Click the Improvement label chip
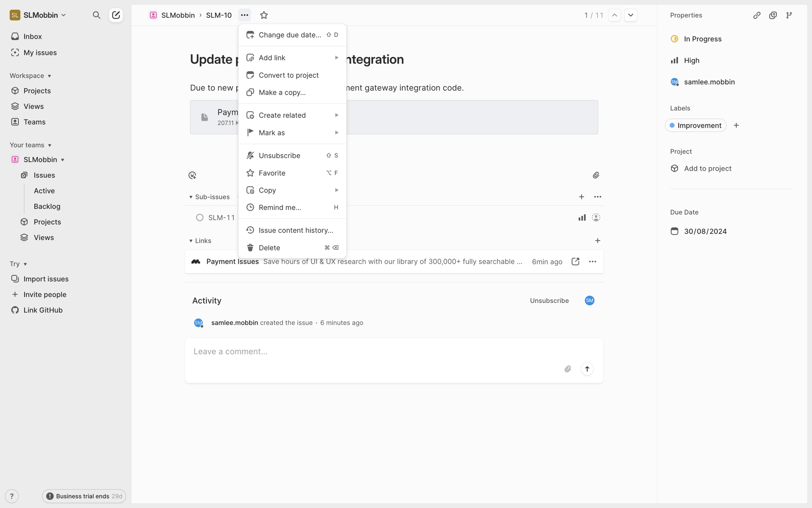The image size is (812, 508). pyautogui.click(x=695, y=125)
